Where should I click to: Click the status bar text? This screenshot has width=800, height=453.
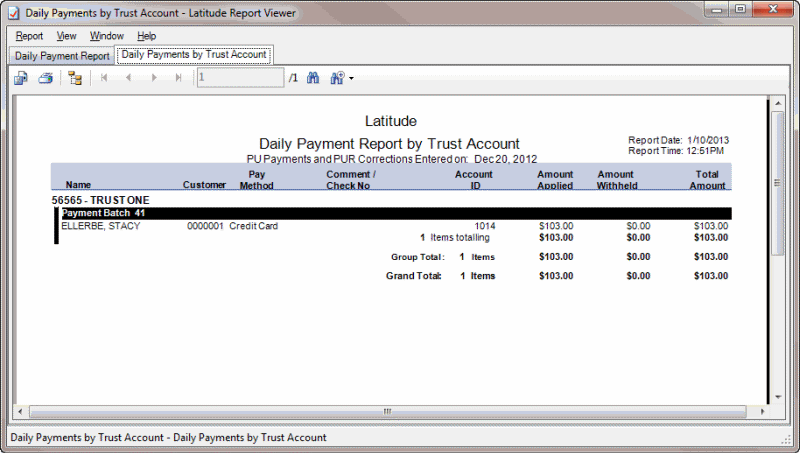click(x=168, y=438)
